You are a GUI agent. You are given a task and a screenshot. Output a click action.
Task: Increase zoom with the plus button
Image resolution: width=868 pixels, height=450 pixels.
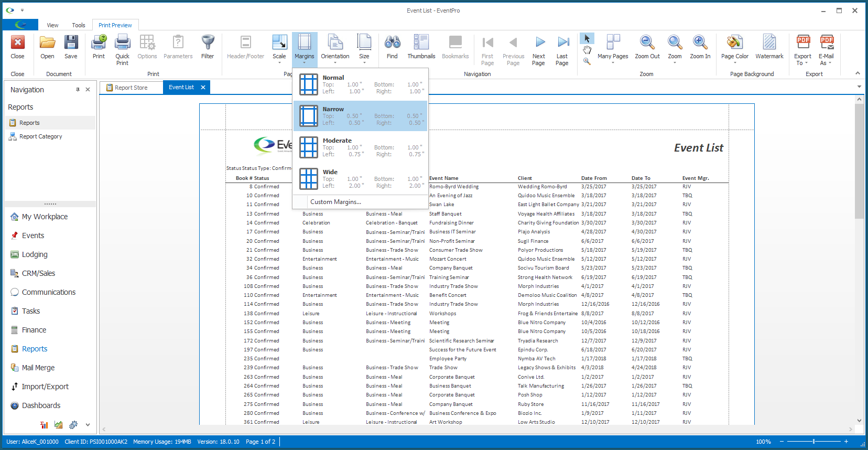tap(846, 442)
